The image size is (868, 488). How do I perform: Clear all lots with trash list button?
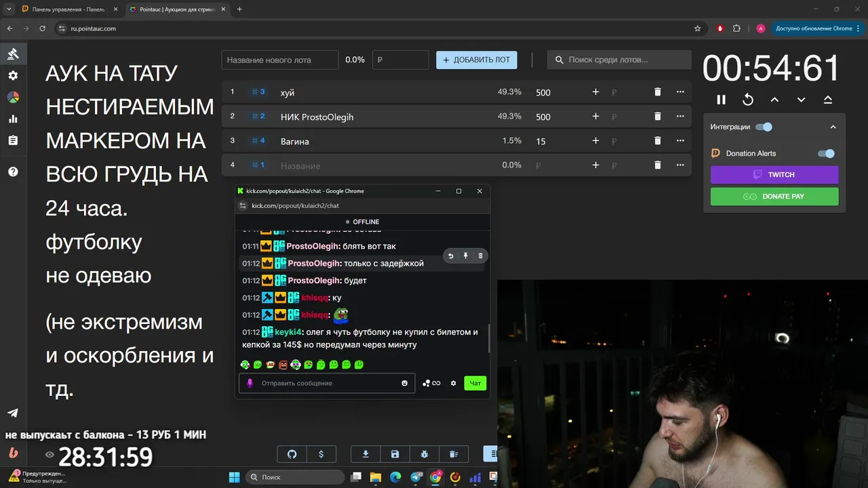pyautogui.click(x=454, y=454)
